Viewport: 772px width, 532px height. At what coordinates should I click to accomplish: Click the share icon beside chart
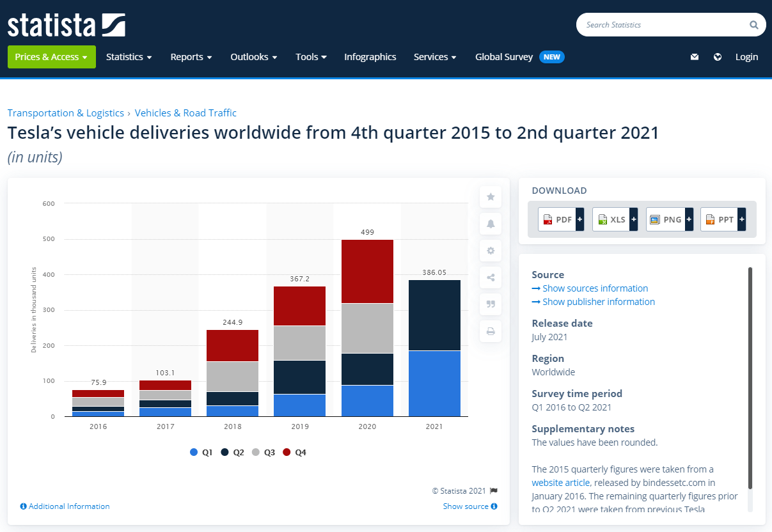[491, 278]
